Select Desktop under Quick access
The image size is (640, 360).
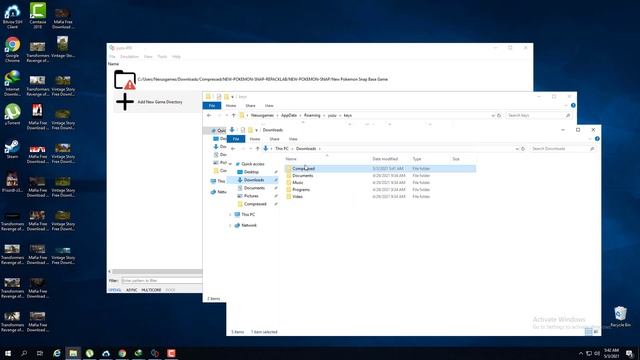(x=251, y=172)
